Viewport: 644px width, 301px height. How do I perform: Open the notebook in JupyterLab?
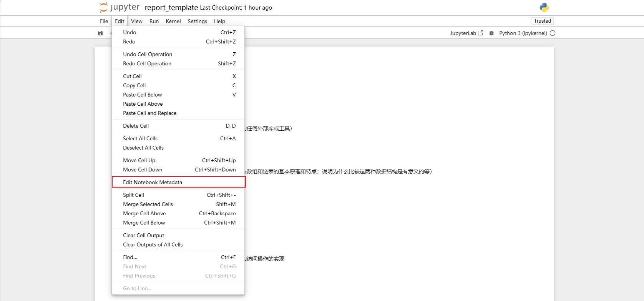coord(466,33)
